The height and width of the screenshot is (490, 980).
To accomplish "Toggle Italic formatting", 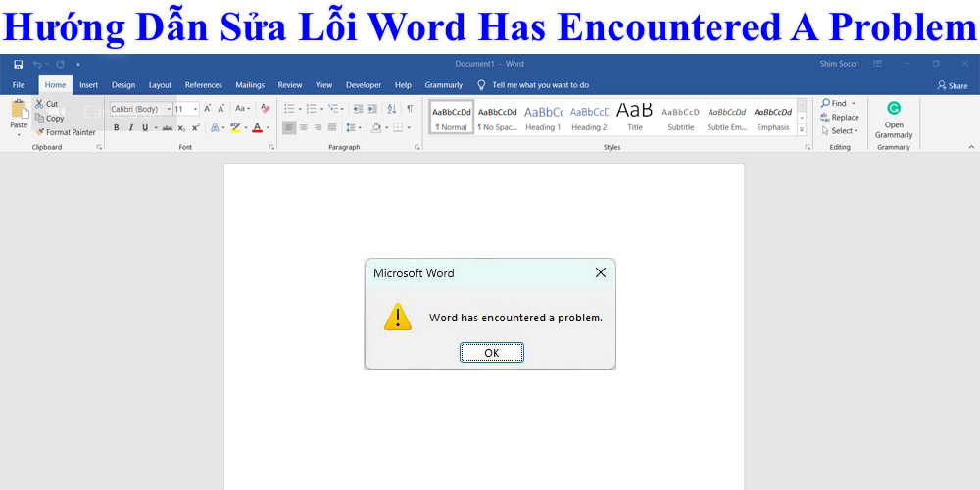I will tap(130, 127).
